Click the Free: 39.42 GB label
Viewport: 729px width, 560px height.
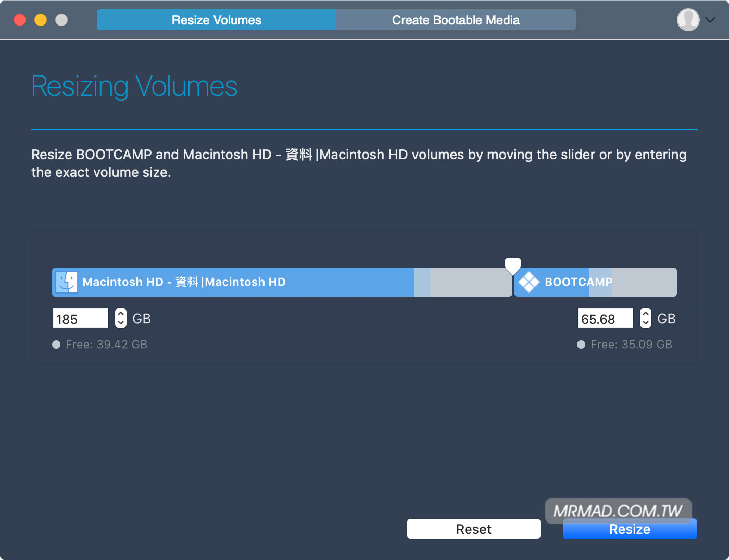click(x=107, y=345)
